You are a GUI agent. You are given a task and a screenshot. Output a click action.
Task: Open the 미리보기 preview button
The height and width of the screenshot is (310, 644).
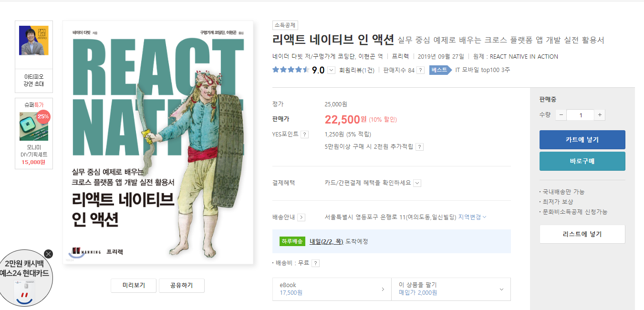(134, 286)
